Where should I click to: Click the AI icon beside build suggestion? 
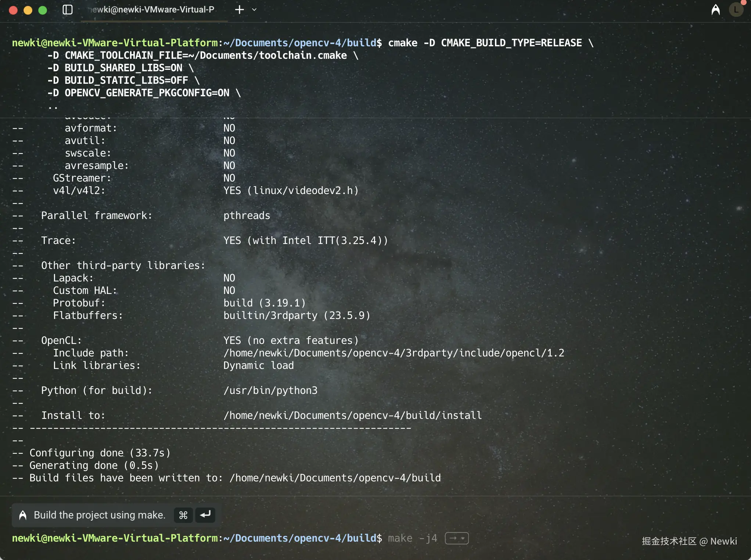23,515
